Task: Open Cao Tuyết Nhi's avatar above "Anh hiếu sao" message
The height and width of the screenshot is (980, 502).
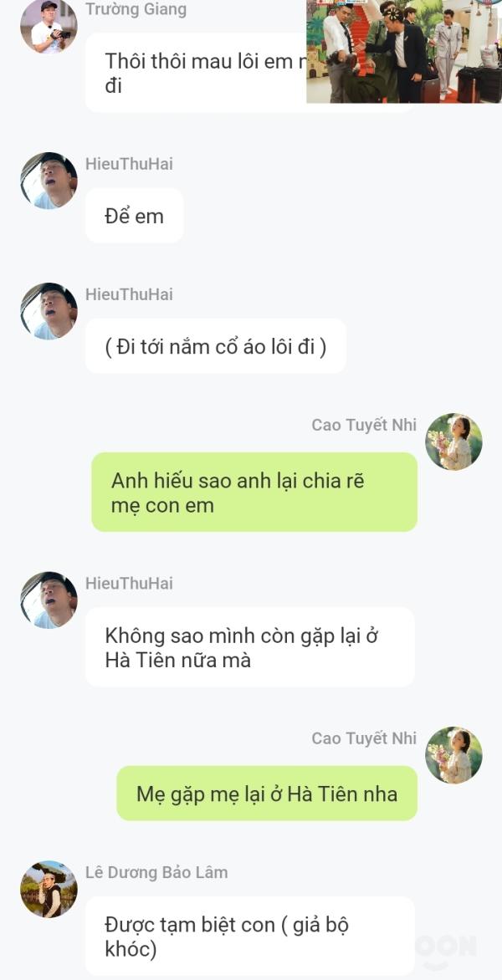Action: point(453,442)
